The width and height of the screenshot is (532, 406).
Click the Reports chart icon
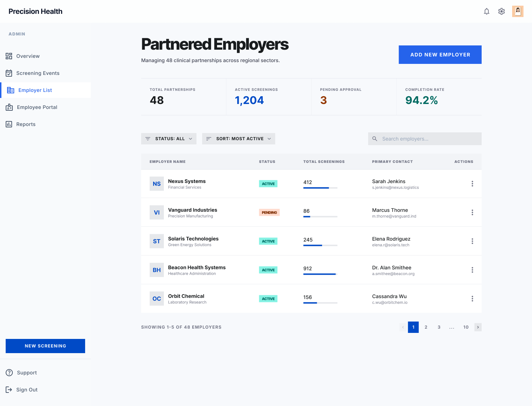pyautogui.click(x=9, y=124)
